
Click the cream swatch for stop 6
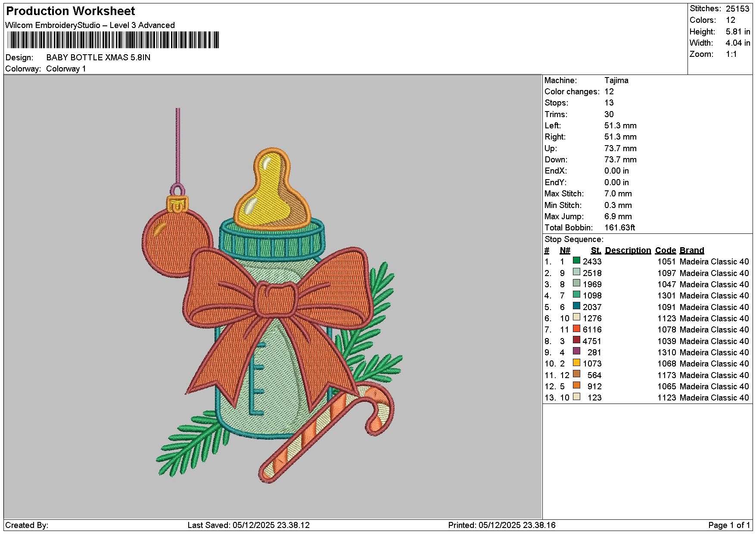click(x=576, y=317)
